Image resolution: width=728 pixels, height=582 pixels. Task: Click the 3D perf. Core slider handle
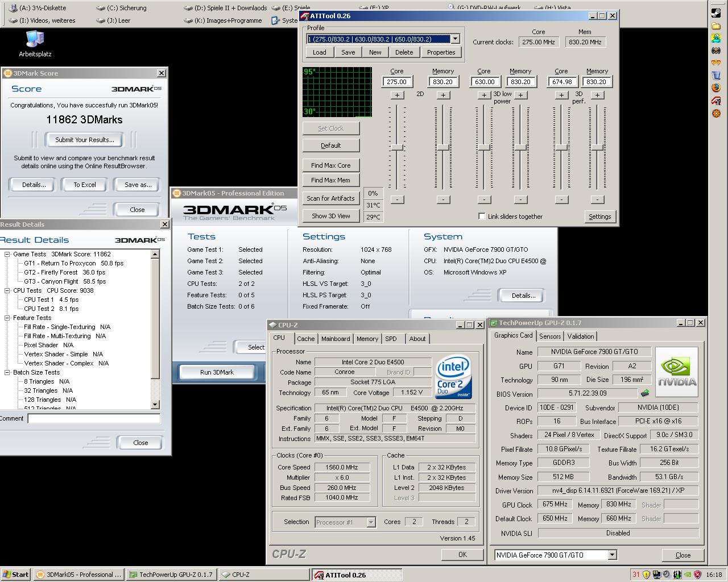click(561, 147)
